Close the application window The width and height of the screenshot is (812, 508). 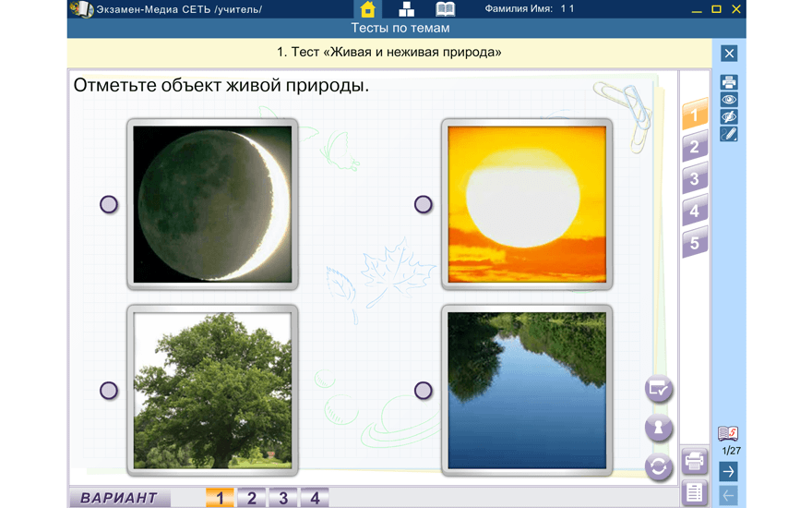point(736,9)
